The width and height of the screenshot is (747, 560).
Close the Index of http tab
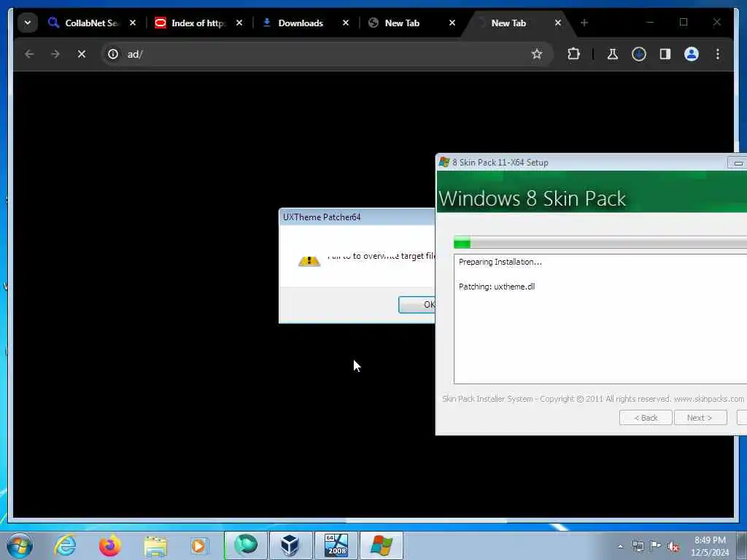[239, 23]
